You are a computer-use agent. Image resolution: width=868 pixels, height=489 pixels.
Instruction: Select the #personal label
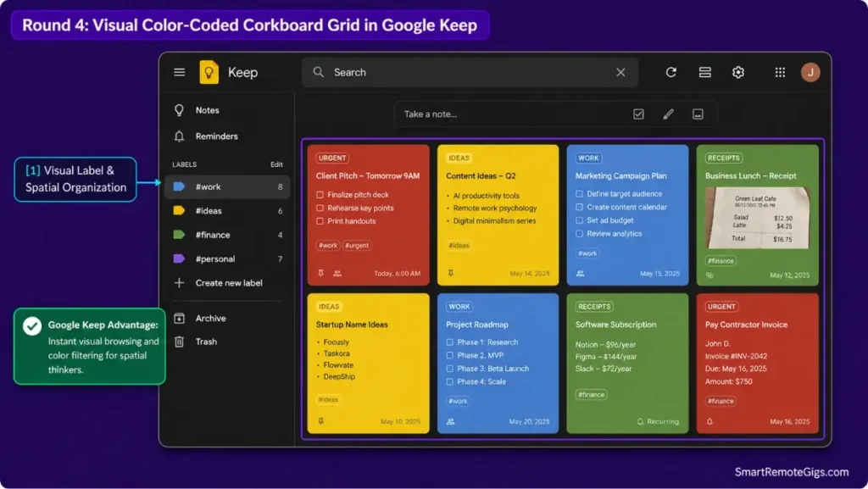(228, 258)
